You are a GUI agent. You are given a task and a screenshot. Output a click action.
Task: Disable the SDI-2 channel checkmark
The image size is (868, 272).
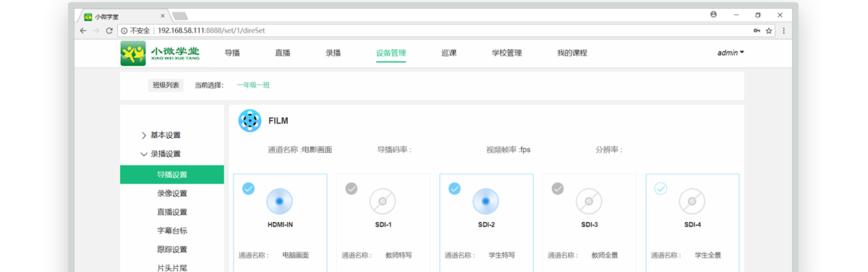[454, 189]
